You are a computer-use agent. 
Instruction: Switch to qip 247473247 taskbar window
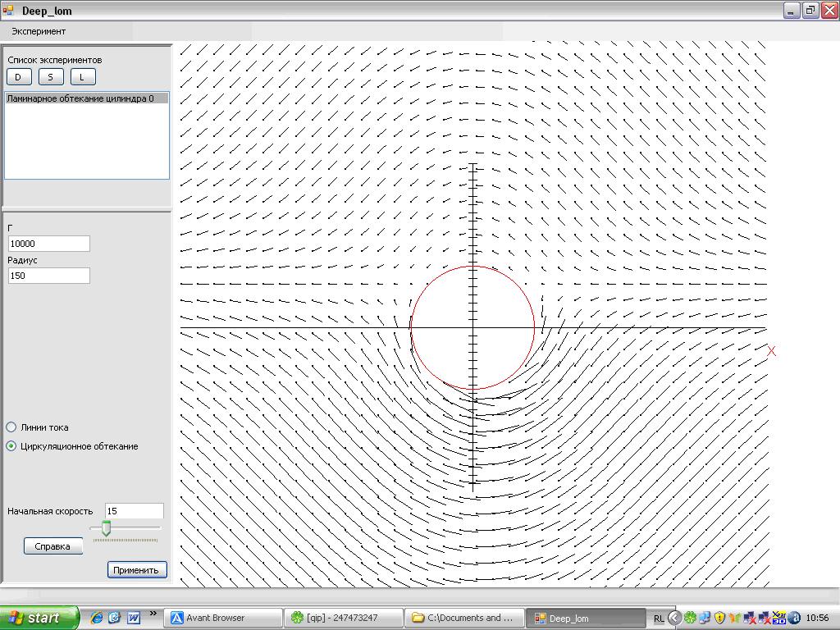pos(344,618)
